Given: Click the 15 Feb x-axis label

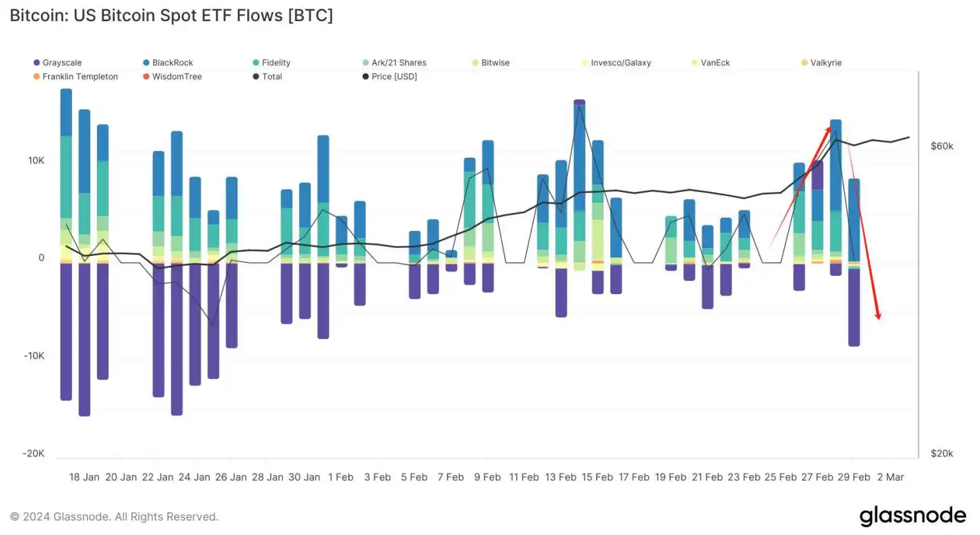Looking at the screenshot, I should click(x=597, y=477).
